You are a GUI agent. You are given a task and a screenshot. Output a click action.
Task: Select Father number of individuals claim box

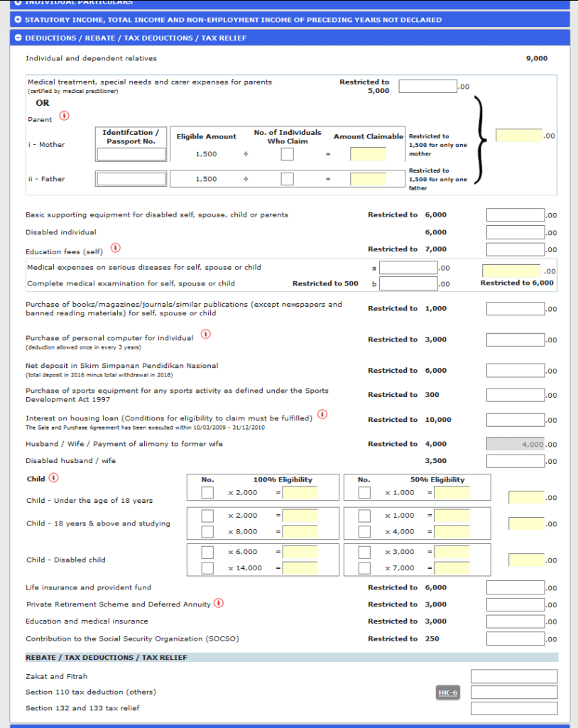(287, 179)
